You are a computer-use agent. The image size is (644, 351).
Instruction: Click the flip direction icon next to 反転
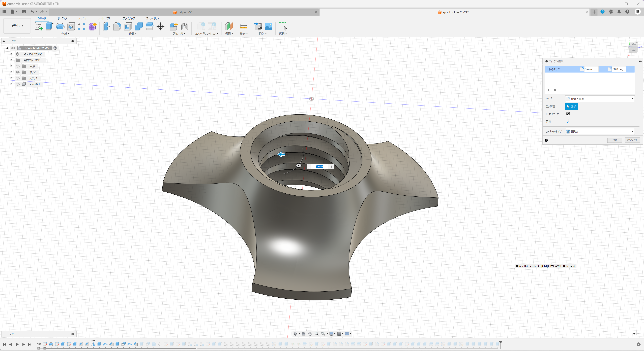(568, 121)
